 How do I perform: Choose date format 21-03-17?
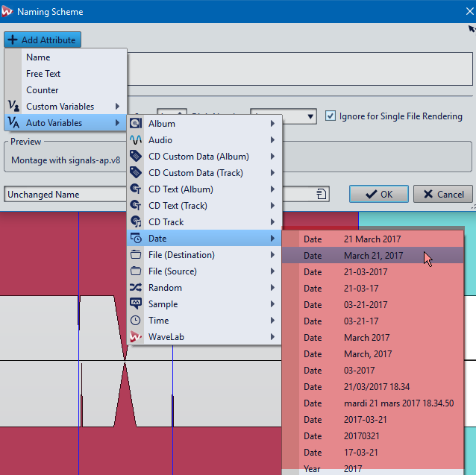click(x=373, y=288)
